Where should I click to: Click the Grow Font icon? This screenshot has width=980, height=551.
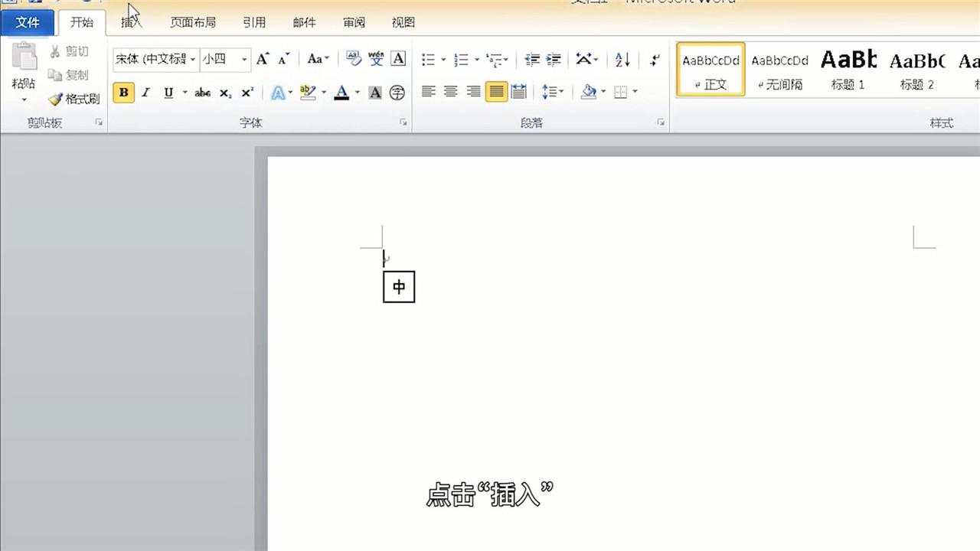pyautogui.click(x=263, y=59)
